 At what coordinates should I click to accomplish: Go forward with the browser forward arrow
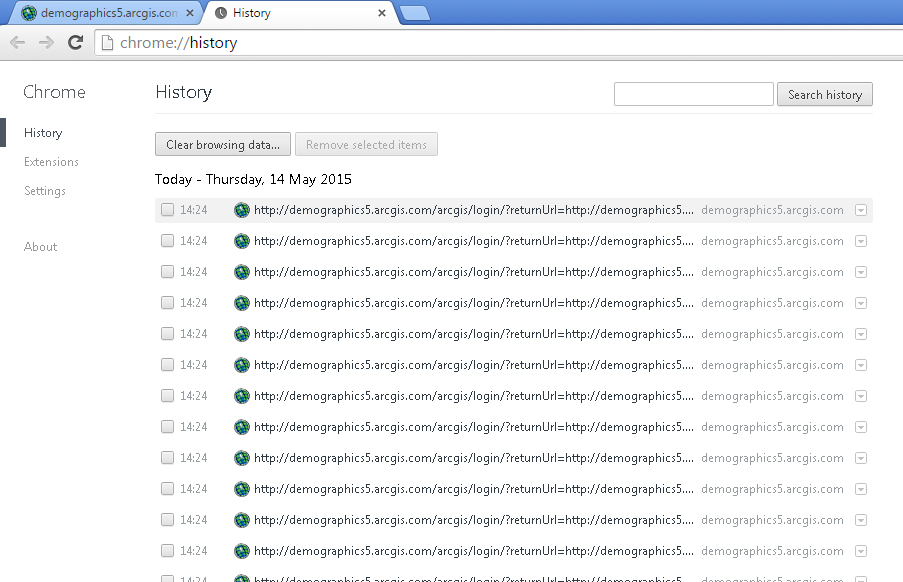click(46, 43)
